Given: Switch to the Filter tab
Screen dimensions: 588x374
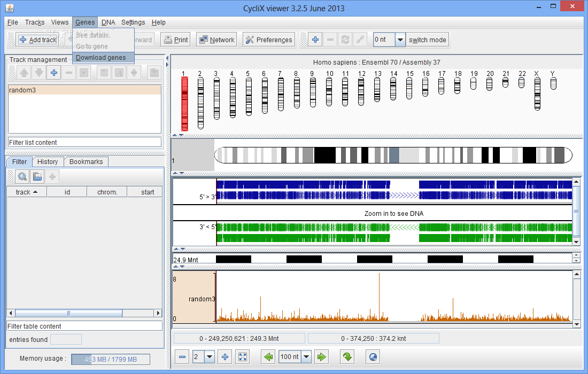Looking at the screenshot, I should click(19, 161).
